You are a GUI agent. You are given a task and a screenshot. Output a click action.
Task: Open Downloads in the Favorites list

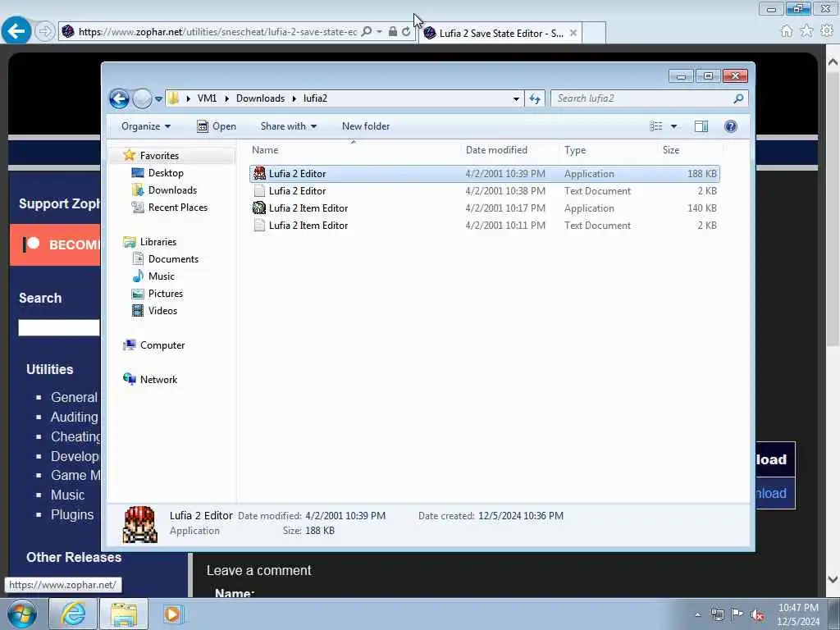tap(172, 190)
